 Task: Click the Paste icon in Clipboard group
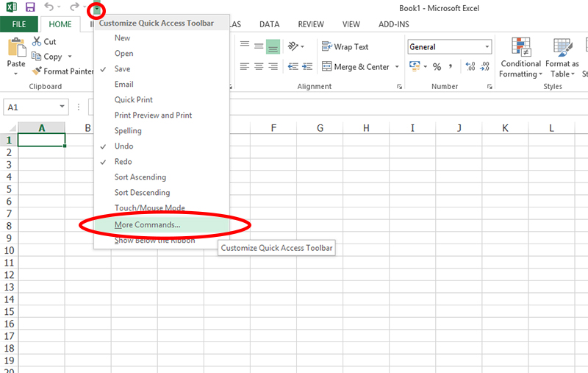(15, 50)
